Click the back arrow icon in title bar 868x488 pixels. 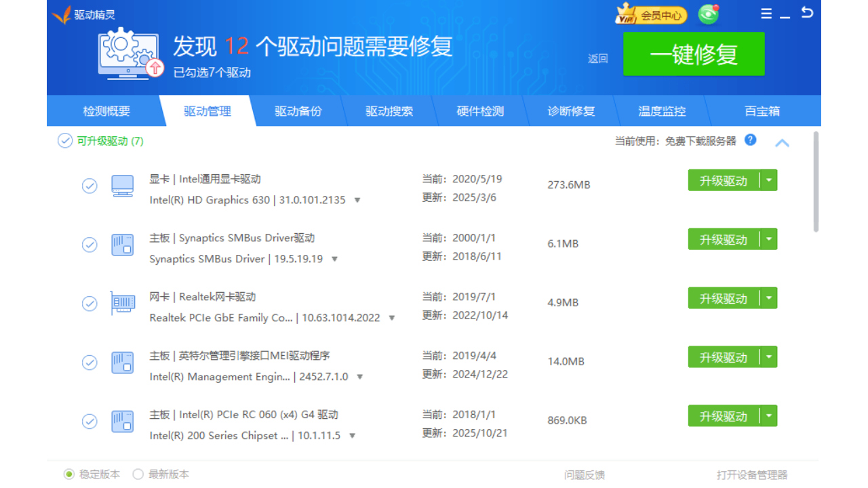(x=807, y=12)
